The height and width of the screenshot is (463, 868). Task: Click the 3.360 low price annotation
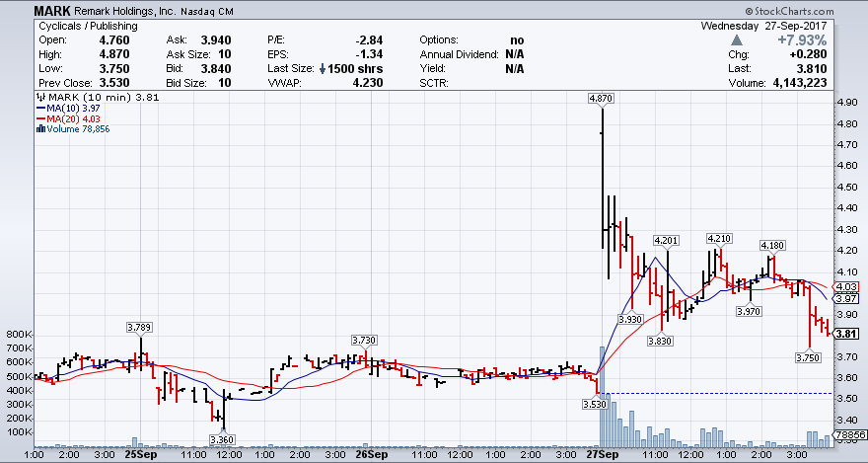pyautogui.click(x=223, y=439)
